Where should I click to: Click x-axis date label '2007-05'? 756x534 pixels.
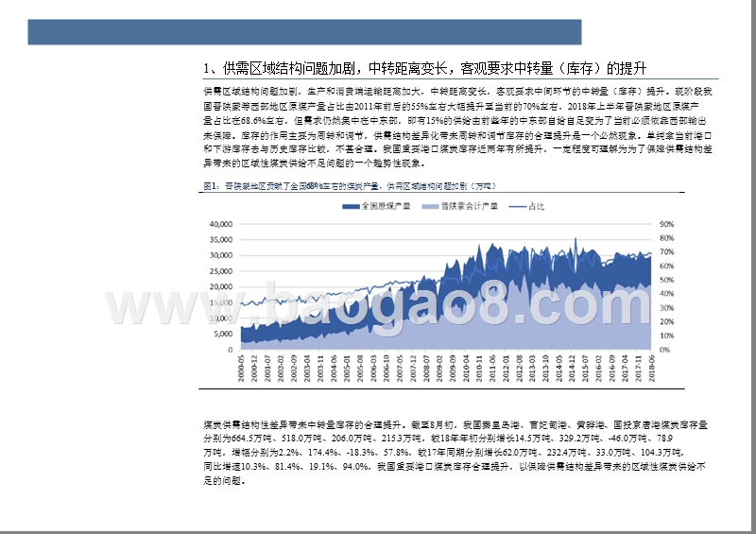[400, 369]
